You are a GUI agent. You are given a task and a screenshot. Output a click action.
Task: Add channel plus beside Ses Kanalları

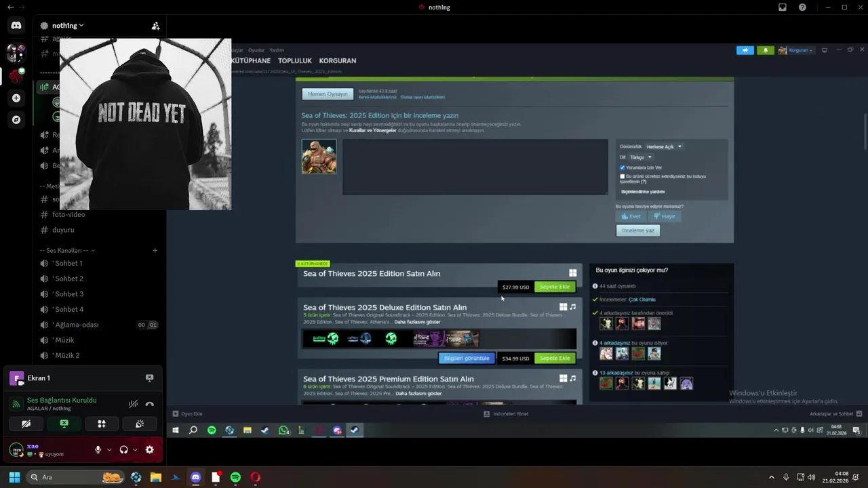point(155,250)
